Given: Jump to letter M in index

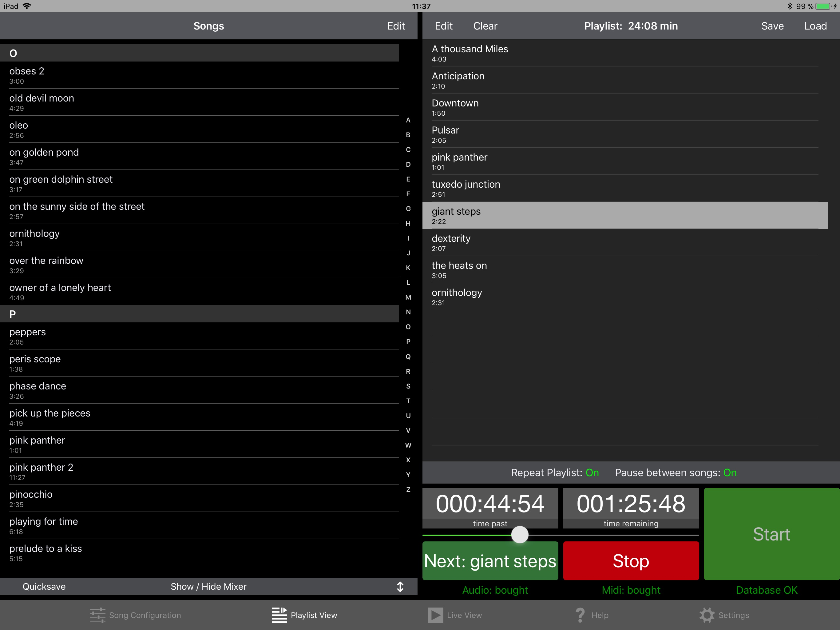Looking at the screenshot, I should click(408, 297).
